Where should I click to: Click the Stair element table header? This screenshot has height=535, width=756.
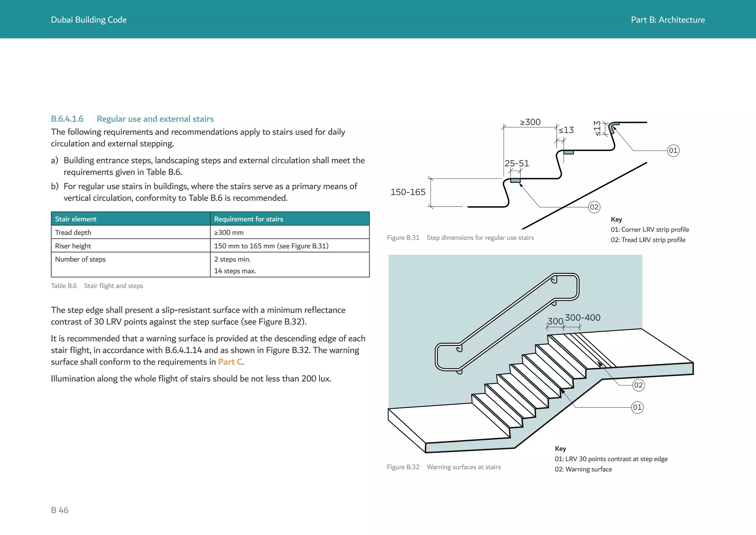pyautogui.click(x=76, y=219)
